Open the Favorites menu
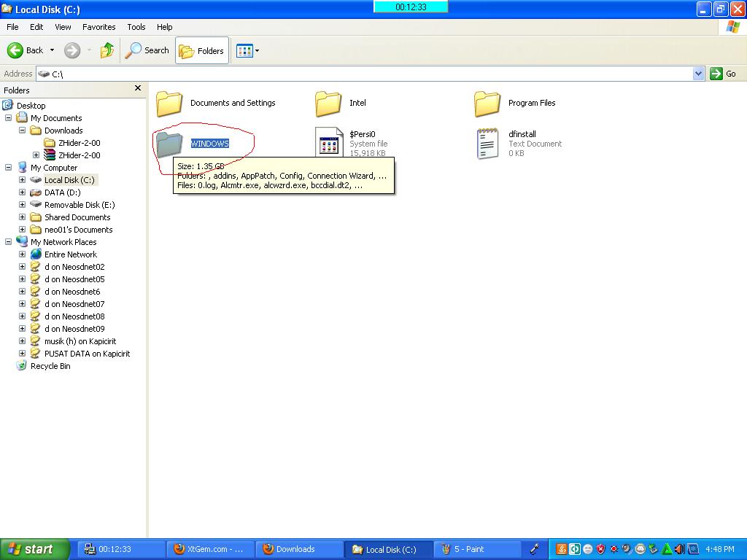This screenshot has width=747, height=560. point(99,27)
